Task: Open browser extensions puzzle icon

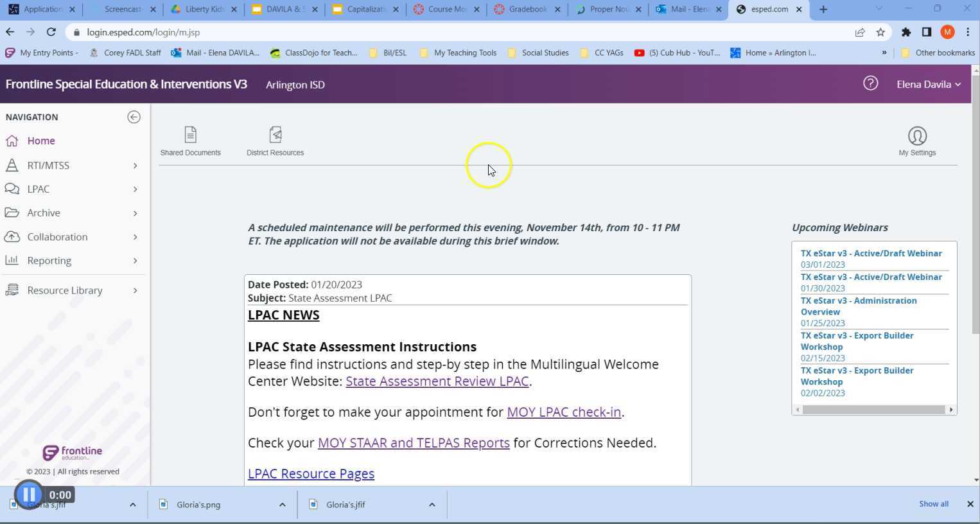Action: 906,32
